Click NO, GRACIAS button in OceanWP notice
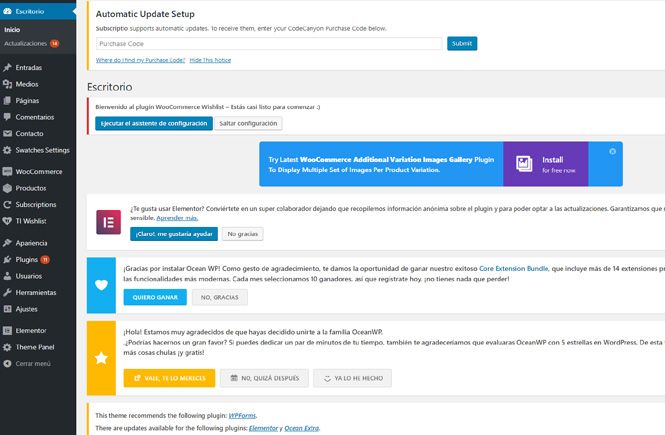Screen dimensions: 665x435 (220, 297)
